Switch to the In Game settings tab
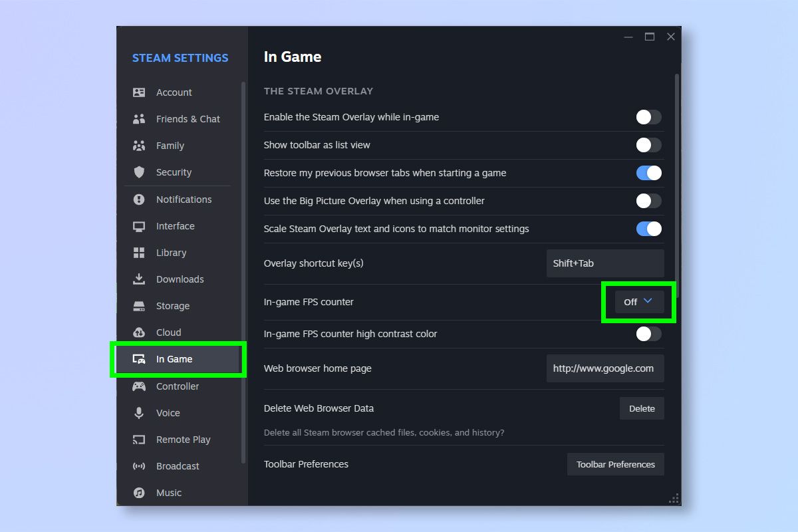The height and width of the screenshot is (532, 798). 173,359
